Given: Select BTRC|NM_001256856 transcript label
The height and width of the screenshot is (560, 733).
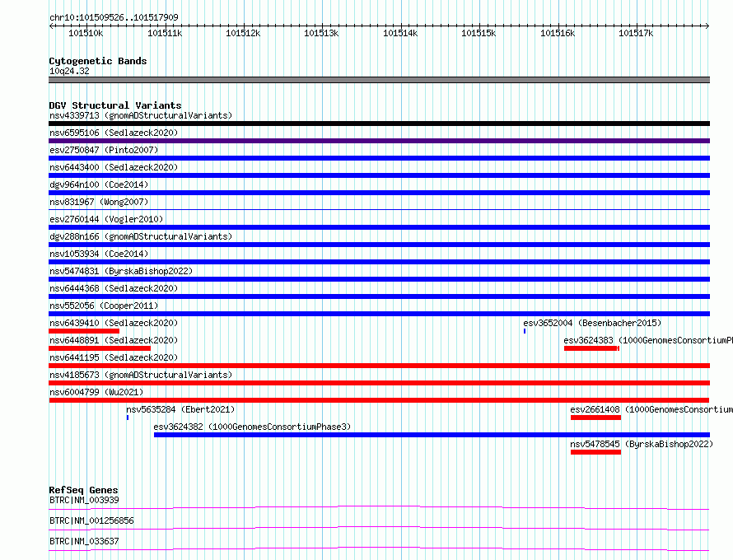Looking at the screenshot, I should click(91, 520).
